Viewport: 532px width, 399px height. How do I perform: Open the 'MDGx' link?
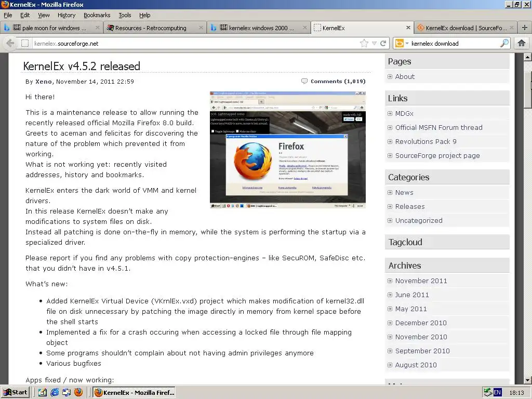point(404,114)
